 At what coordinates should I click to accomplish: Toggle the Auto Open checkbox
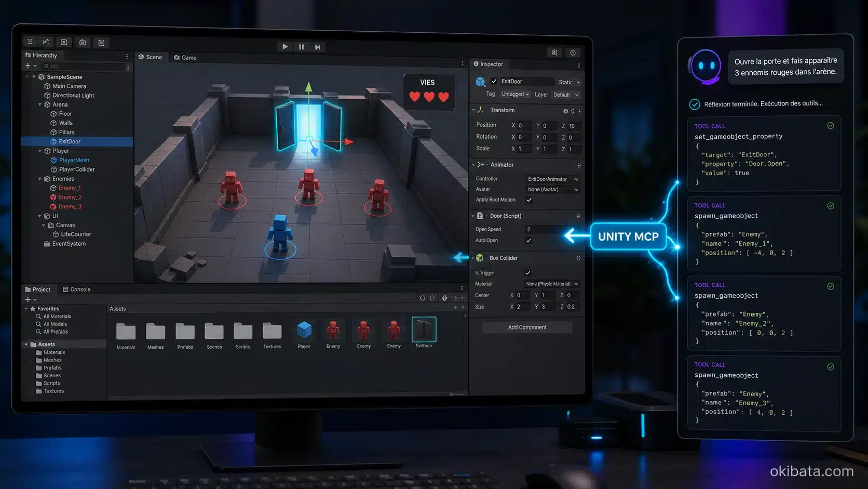(528, 241)
